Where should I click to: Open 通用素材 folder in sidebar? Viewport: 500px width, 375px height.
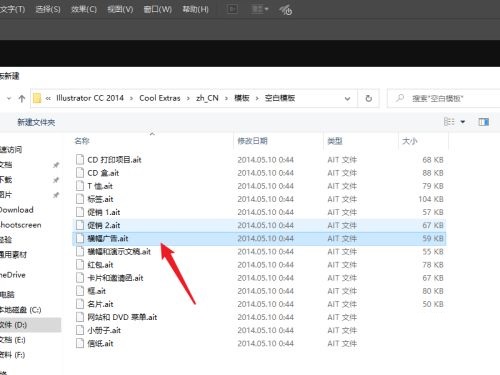[x=13, y=255]
